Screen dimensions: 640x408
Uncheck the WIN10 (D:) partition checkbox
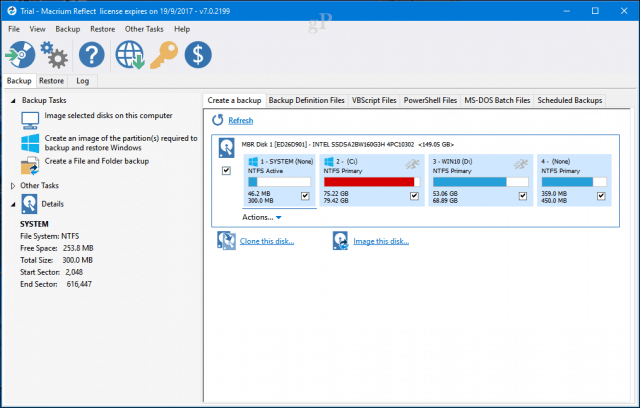point(523,196)
